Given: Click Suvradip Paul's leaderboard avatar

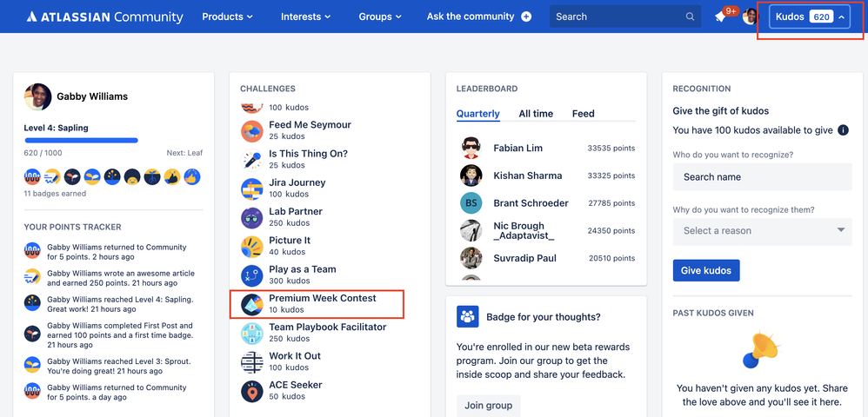Looking at the screenshot, I should tap(471, 258).
